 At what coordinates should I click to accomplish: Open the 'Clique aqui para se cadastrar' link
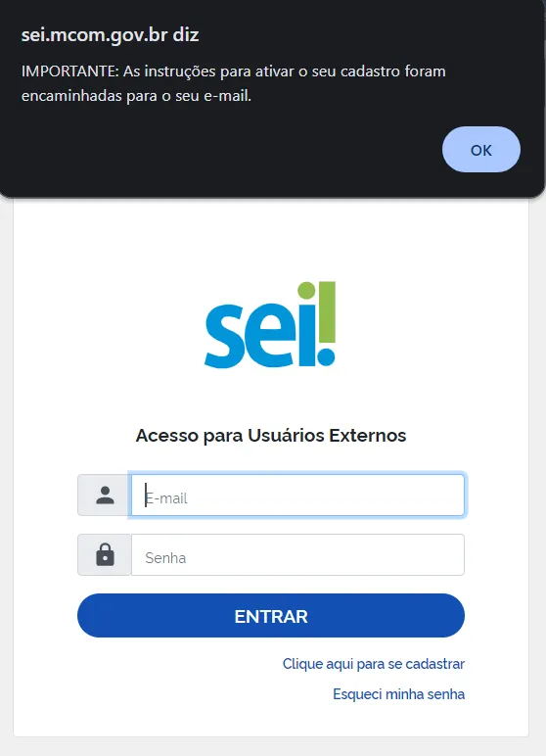point(374,664)
